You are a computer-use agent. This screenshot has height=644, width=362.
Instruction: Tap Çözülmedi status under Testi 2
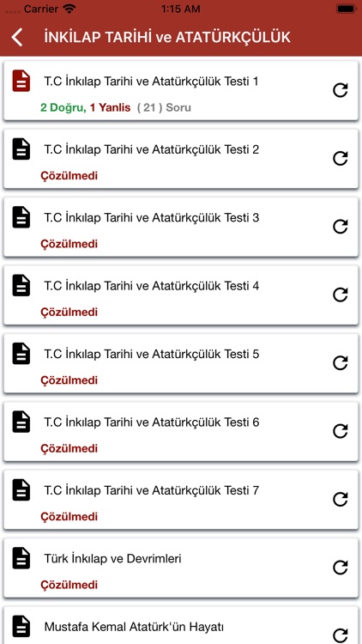coord(69,176)
